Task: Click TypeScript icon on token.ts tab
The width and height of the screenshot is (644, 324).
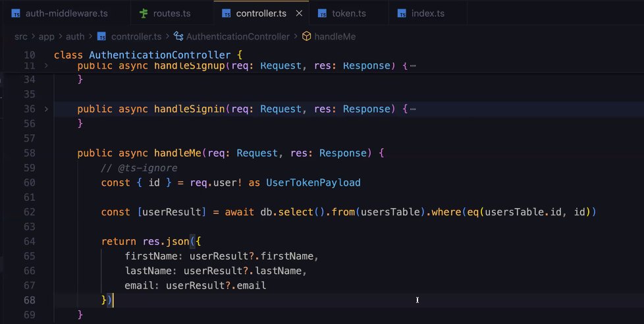Action: [x=323, y=14]
